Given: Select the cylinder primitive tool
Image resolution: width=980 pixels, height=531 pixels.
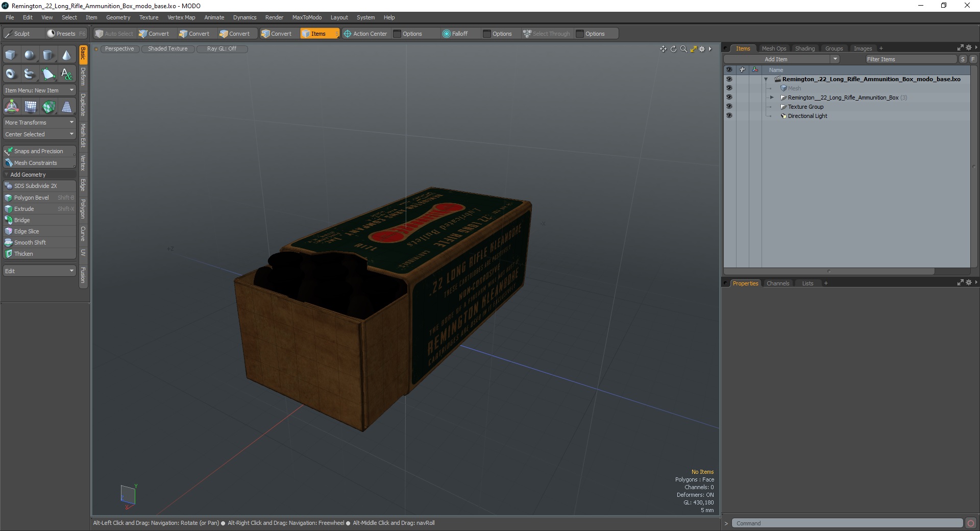Looking at the screenshot, I should coord(48,55).
